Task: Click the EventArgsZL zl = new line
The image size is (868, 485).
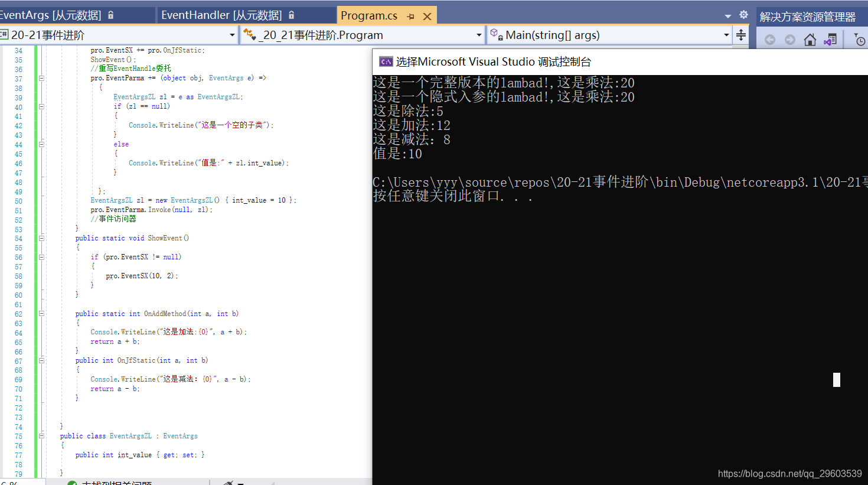Action: click(x=194, y=200)
